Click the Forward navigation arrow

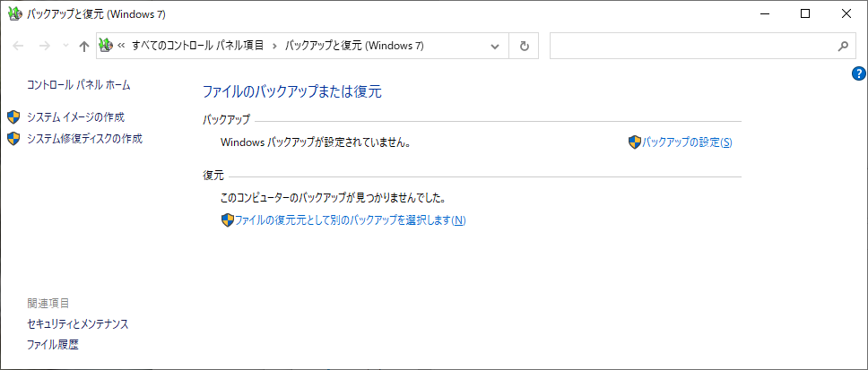[45, 47]
